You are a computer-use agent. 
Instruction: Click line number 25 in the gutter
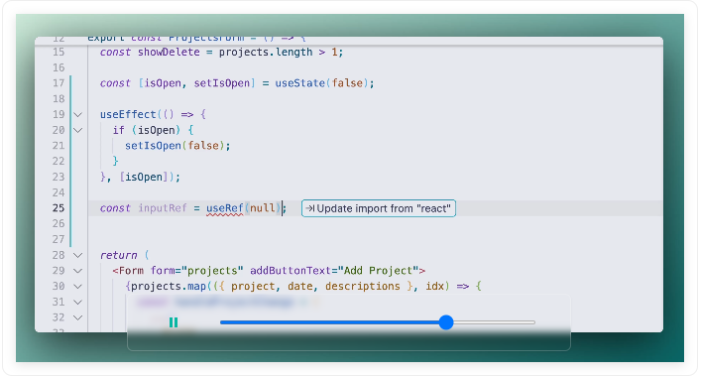59,208
